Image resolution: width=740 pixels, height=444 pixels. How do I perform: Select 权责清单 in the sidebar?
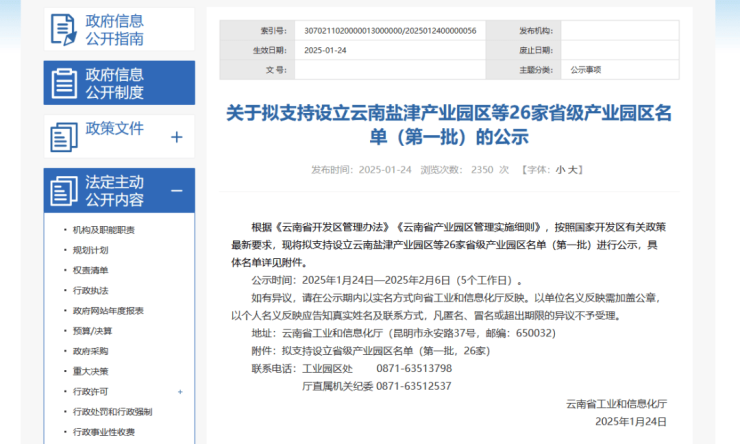[90, 270]
